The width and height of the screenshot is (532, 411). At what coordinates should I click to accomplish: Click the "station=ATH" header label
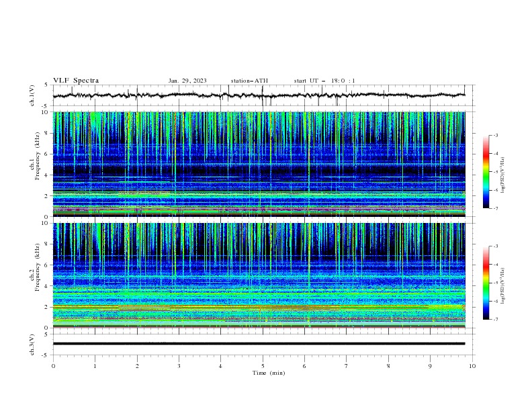pyautogui.click(x=249, y=81)
